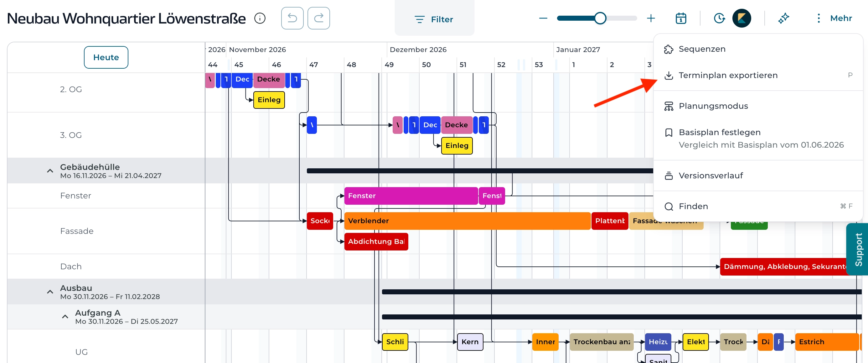868x363 pixels.
Task: Open Versionsverlauf entry
Action: click(x=758, y=176)
